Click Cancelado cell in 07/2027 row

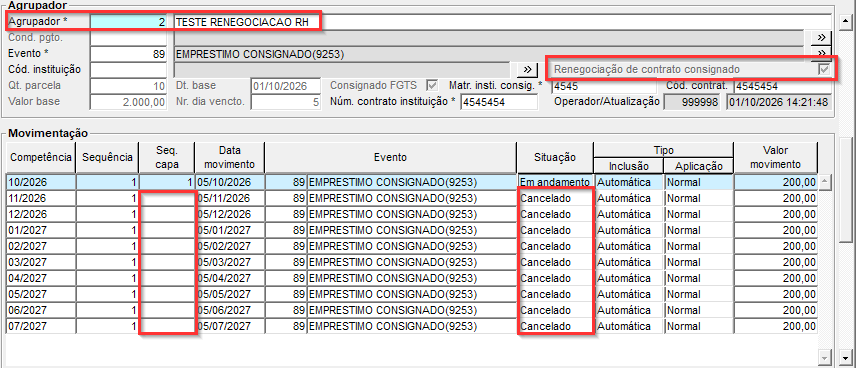555,326
